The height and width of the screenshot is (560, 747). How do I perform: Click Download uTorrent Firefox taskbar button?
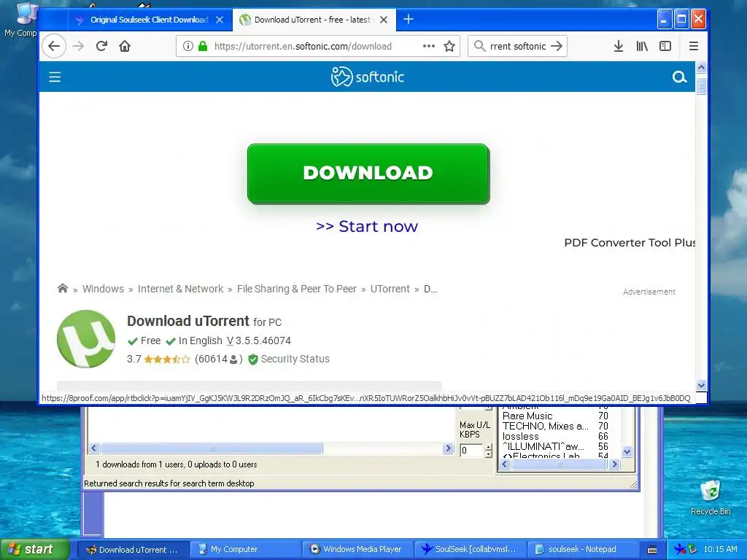coord(133,549)
